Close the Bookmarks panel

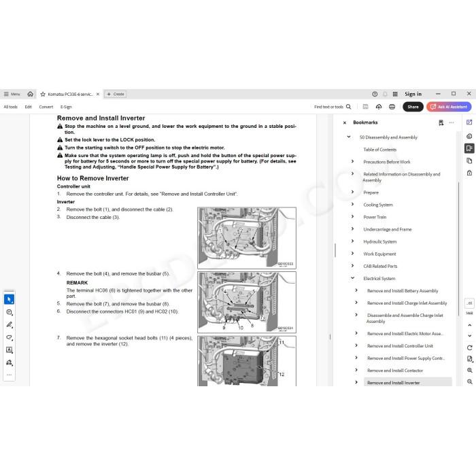click(345, 122)
